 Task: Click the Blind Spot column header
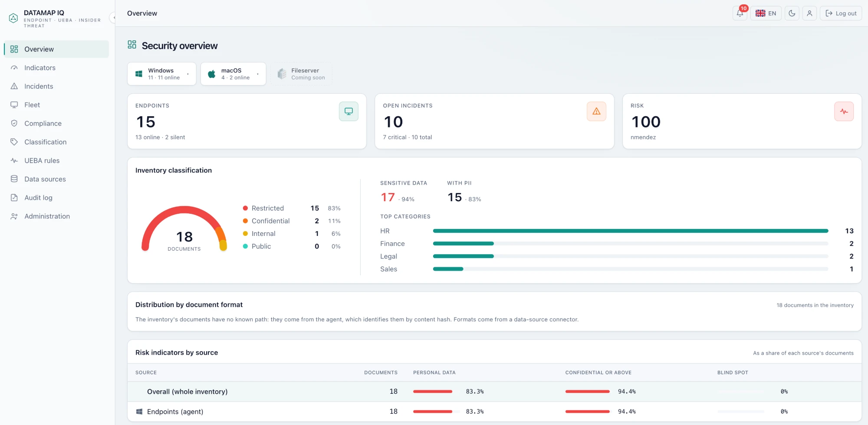[733, 373]
